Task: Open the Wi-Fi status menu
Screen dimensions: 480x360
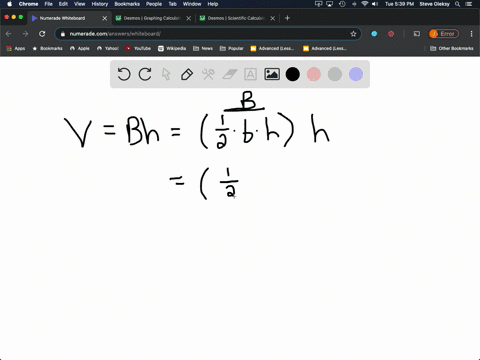Action: coord(365,4)
